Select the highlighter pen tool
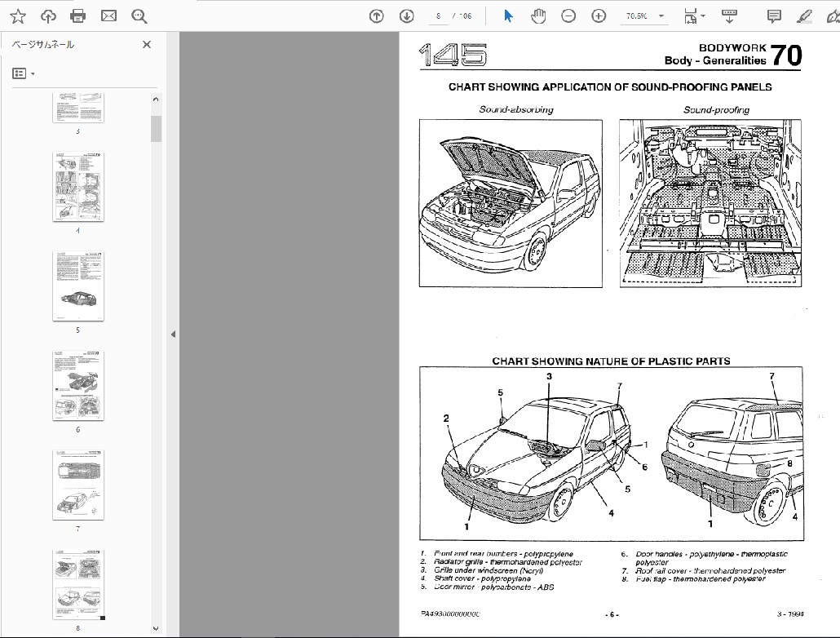The height and width of the screenshot is (638, 840). point(804,16)
